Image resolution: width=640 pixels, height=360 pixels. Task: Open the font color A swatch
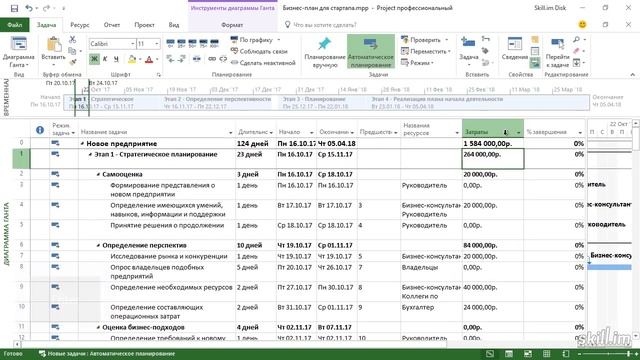tap(149, 60)
